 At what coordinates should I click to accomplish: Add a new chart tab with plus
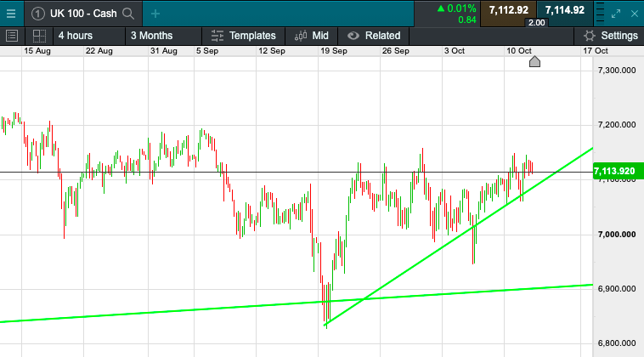[x=155, y=13]
